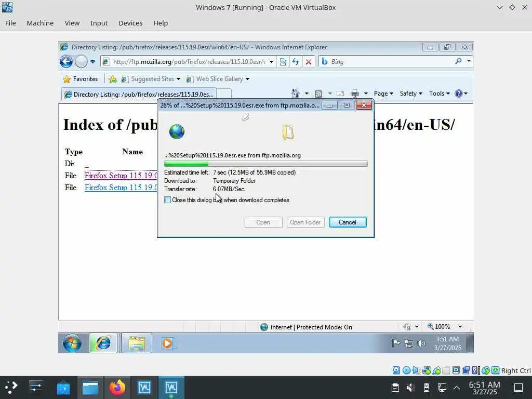Image resolution: width=532 pixels, height=399 pixels.
Task: Open the search provider dropdown arrow
Action: coord(469,61)
